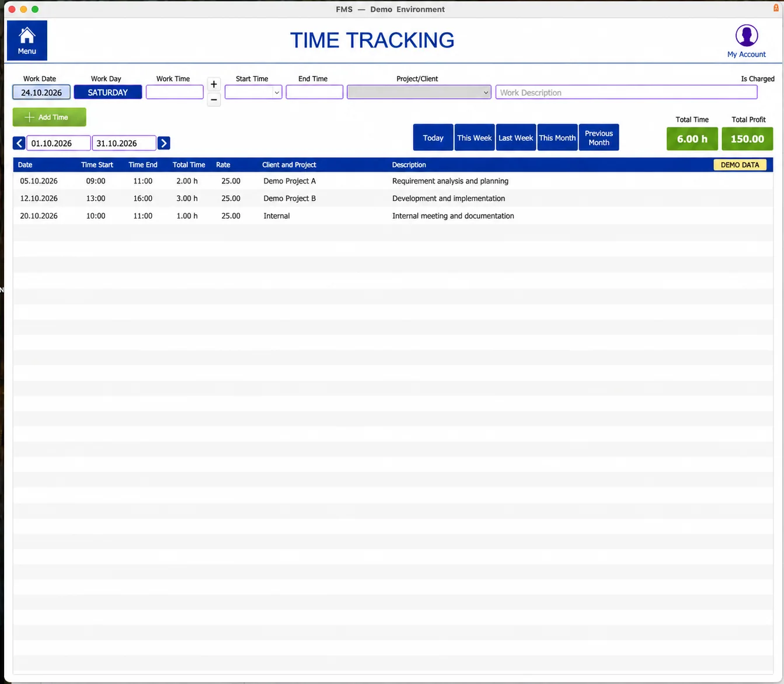Image resolution: width=784 pixels, height=684 pixels.
Task: Click Demo Project B cell
Action: coord(290,199)
